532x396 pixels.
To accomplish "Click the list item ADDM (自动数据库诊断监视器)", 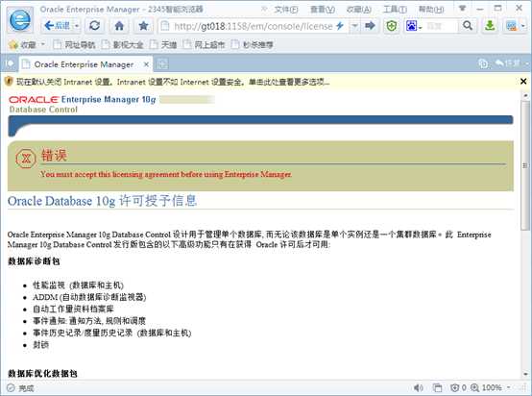I will click(x=89, y=297).
